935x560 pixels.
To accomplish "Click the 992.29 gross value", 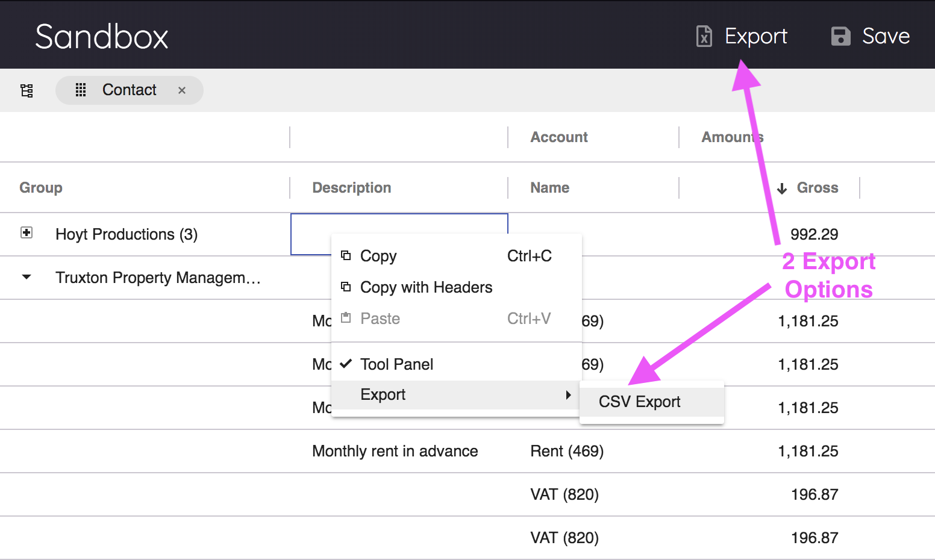I will point(815,234).
